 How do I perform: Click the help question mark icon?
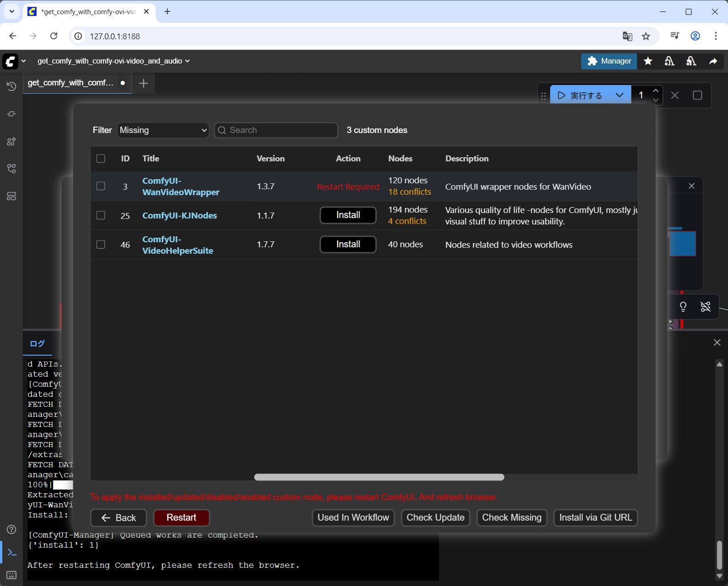(x=11, y=529)
